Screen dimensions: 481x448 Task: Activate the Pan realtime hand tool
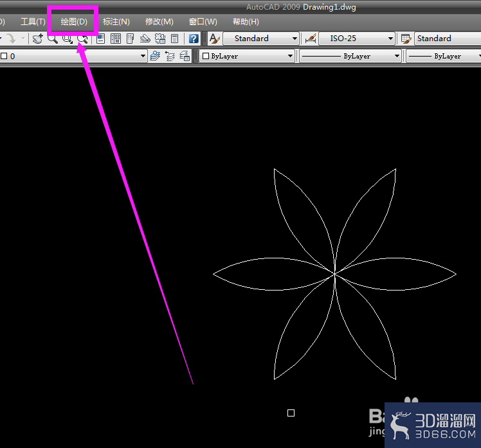[x=38, y=39]
